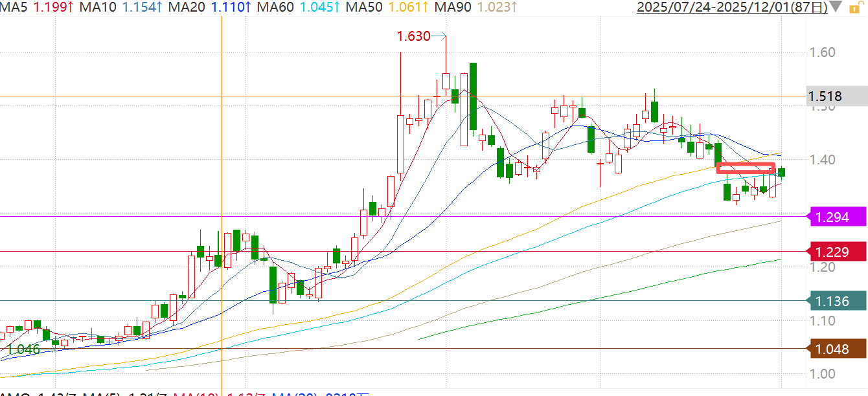Viewport: 868px width, 396px height.
Task: Click the red 1.229 price line tag
Action: [x=838, y=251]
